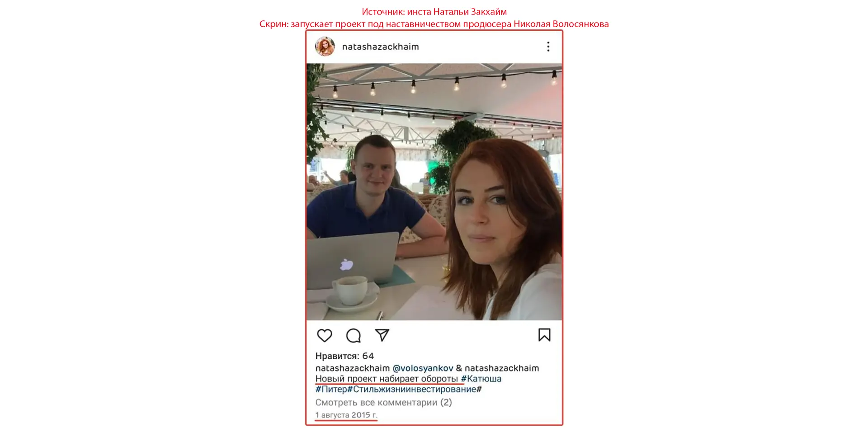Screen dimensions: 868x433
Task: Click the red source heading text
Action: [434, 12]
